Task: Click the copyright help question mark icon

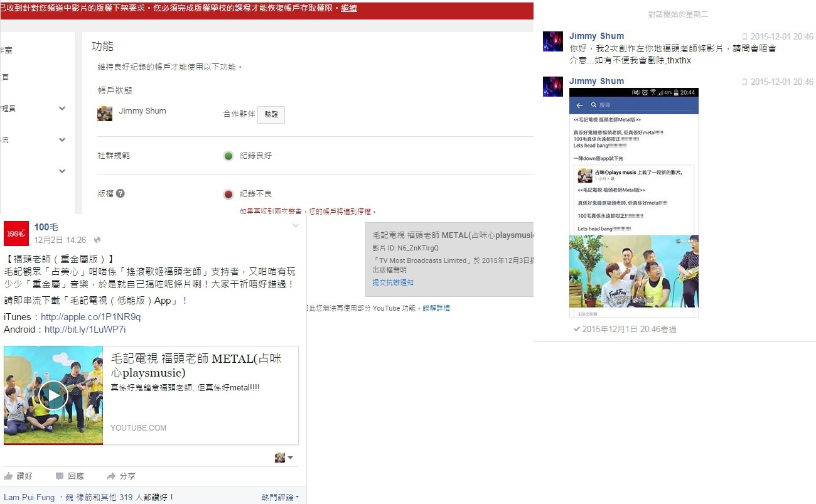Action: tap(121, 193)
